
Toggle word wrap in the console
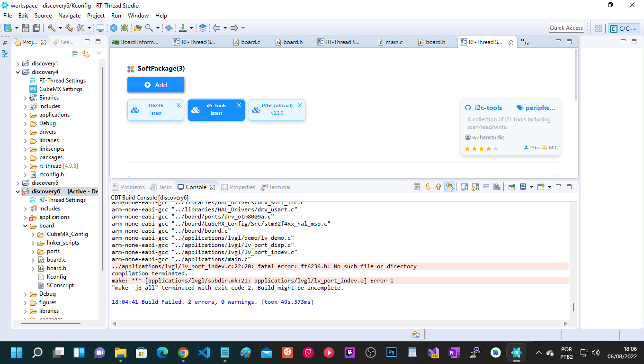click(x=487, y=187)
